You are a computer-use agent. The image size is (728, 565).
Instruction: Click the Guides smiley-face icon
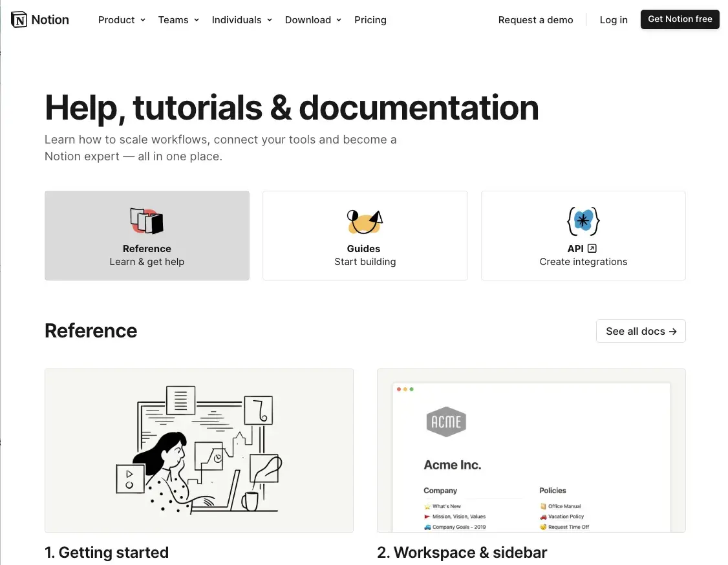pos(364,222)
